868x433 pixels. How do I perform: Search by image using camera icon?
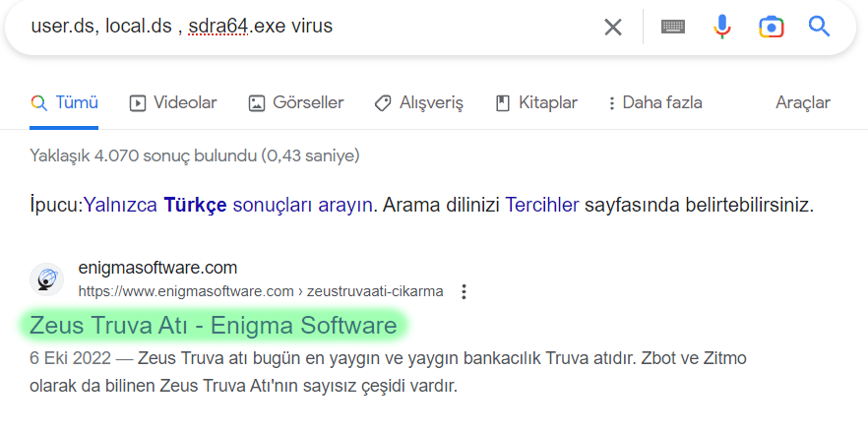tap(771, 27)
